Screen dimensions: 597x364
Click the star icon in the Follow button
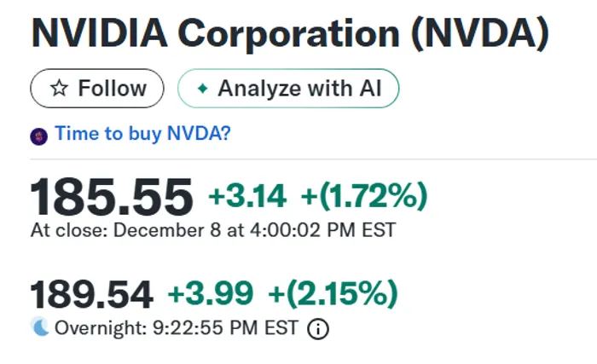click(58, 89)
